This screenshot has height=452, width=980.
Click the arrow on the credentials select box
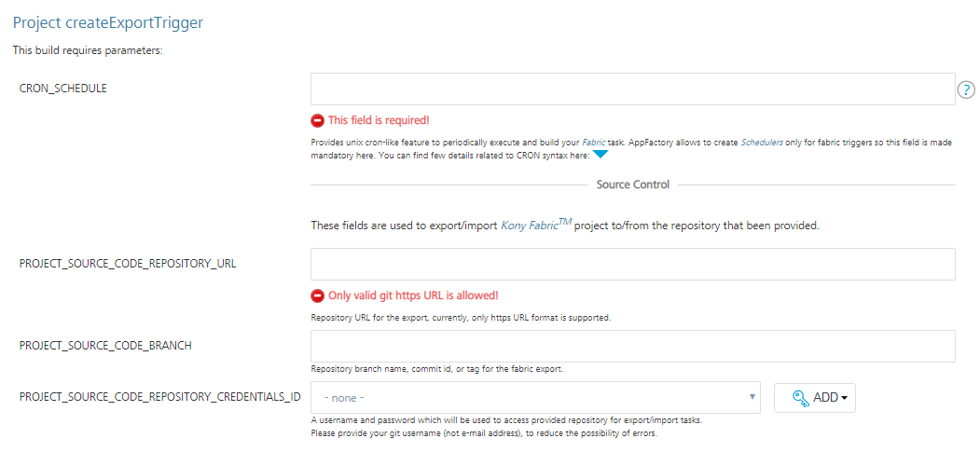(x=752, y=398)
